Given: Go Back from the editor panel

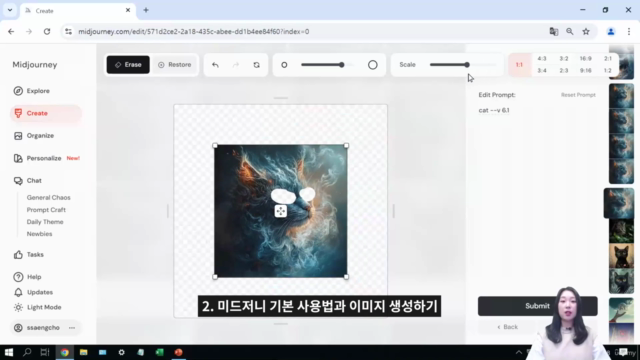Looking at the screenshot, I should (507, 327).
